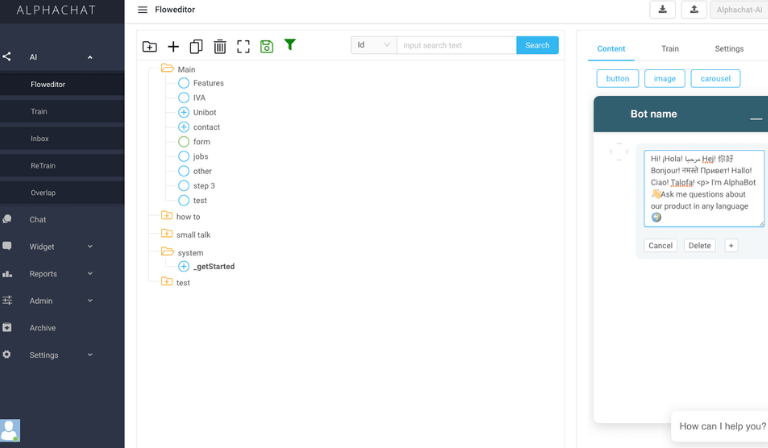This screenshot has width=768, height=448.
Task: Click the AI share icon in sidebar
Action: [x=6, y=57]
